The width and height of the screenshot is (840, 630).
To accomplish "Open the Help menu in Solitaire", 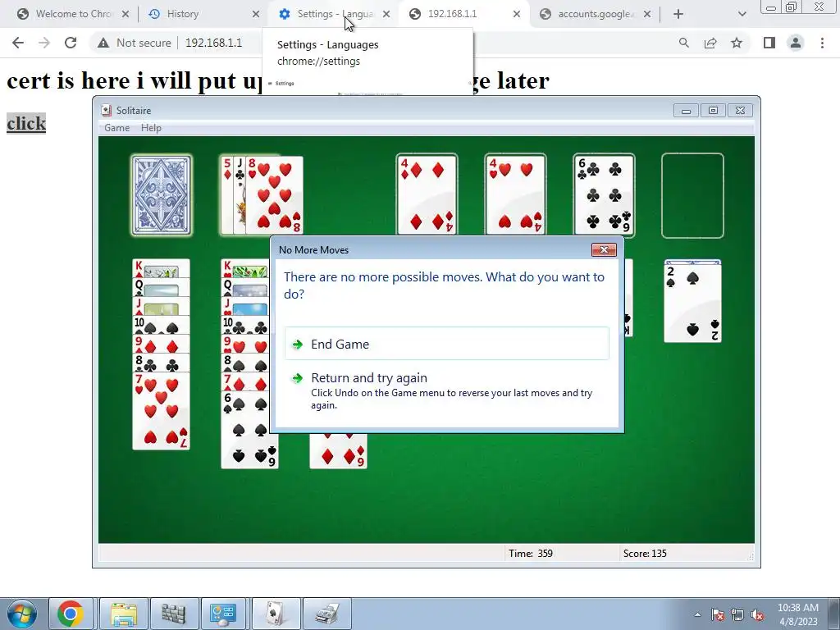I will coord(151,127).
